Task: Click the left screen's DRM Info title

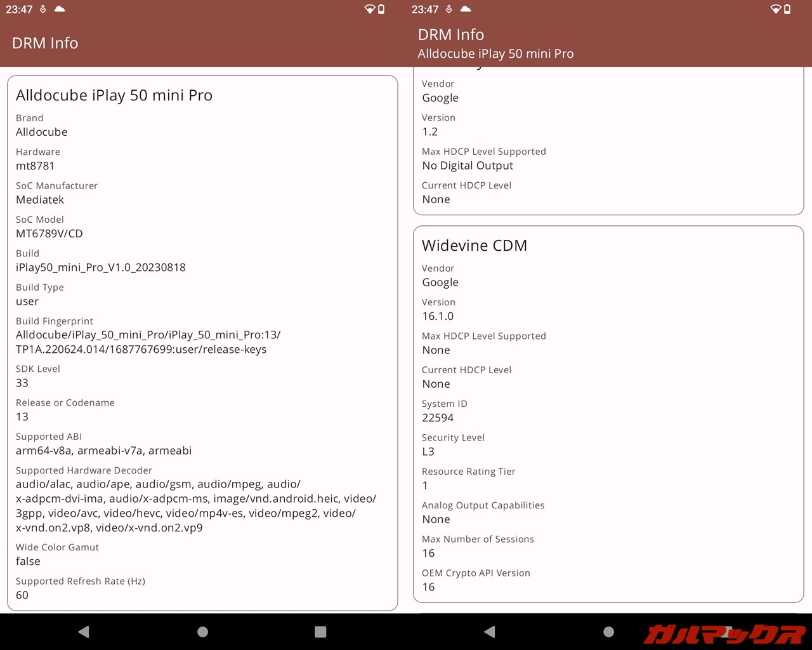Action: (x=45, y=43)
